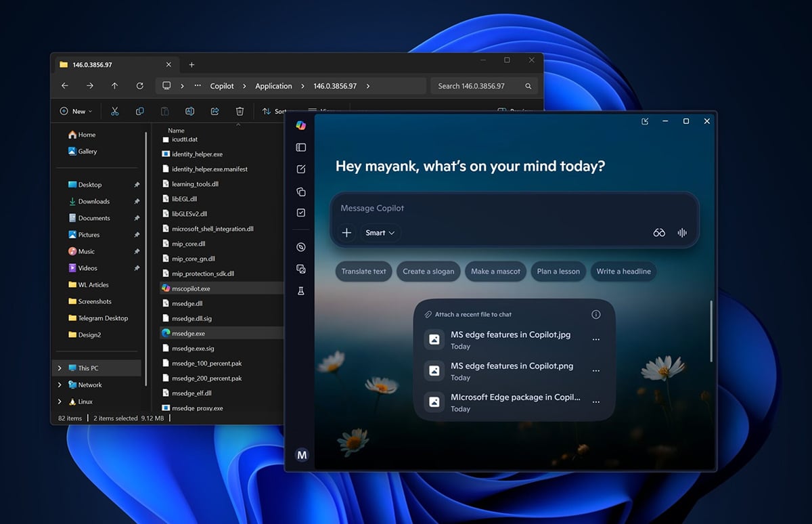Viewport: 812px width, 524px height.
Task: Open the compass Discover icon in Copilot
Action: (x=301, y=247)
